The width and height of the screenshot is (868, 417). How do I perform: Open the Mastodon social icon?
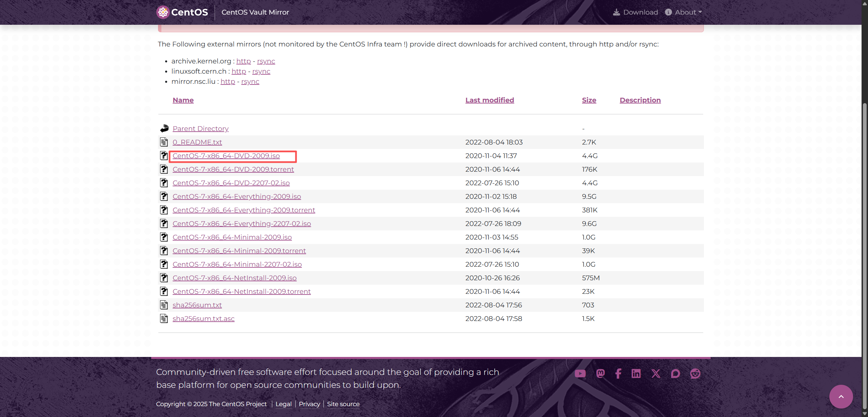pyautogui.click(x=600, y=374)
